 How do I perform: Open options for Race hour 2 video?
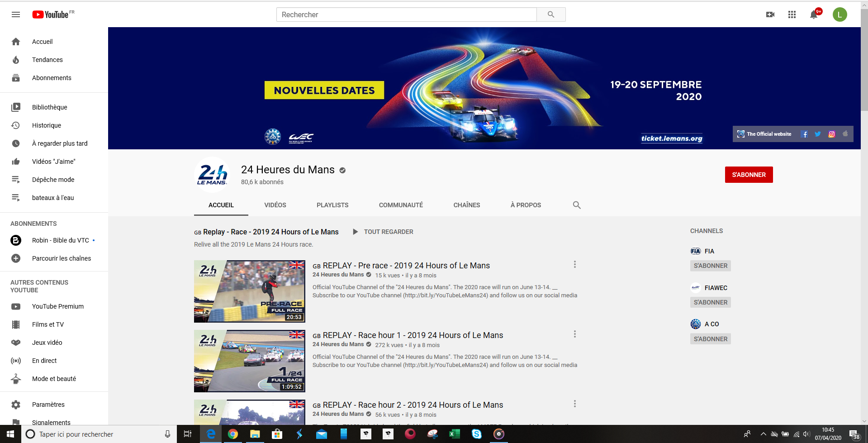coord(575,404)
